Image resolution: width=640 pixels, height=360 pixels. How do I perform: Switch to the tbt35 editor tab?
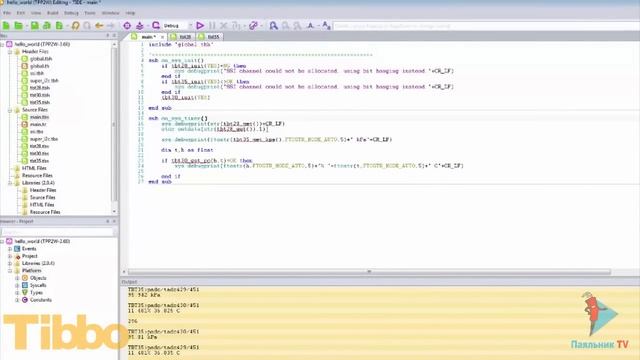click(209, 37)
